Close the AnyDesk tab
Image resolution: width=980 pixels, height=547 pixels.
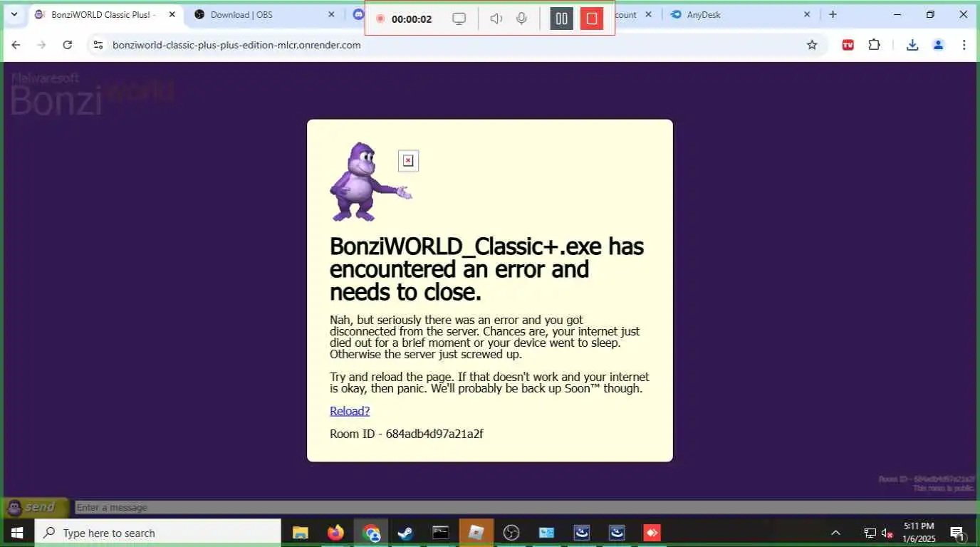[x=807, y=14]
